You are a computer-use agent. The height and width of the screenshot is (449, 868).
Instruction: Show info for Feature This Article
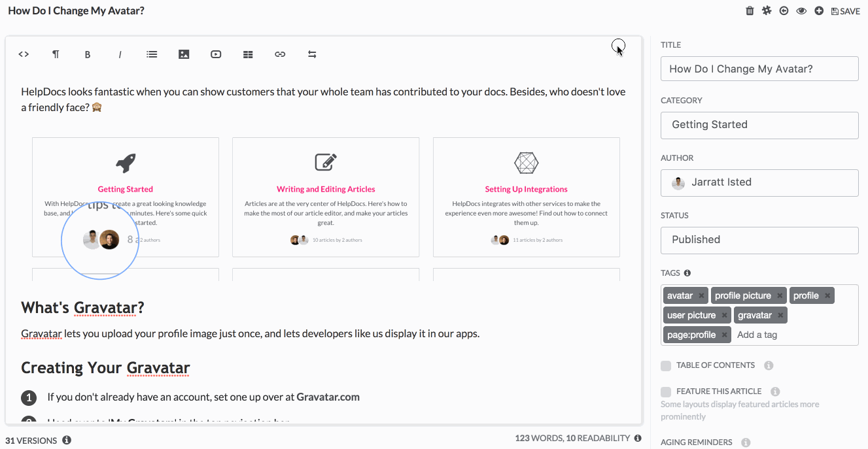pyautogui.click(x=775, y=391)
